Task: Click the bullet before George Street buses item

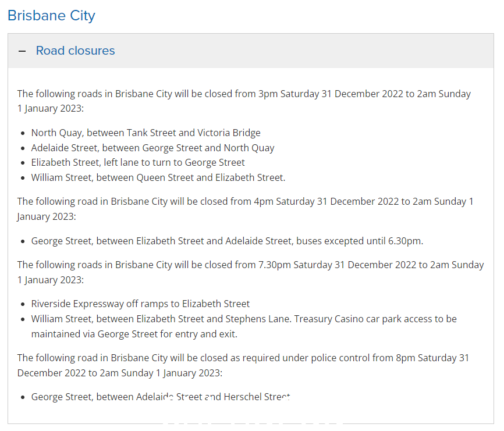Action: (x=23, y=241)
